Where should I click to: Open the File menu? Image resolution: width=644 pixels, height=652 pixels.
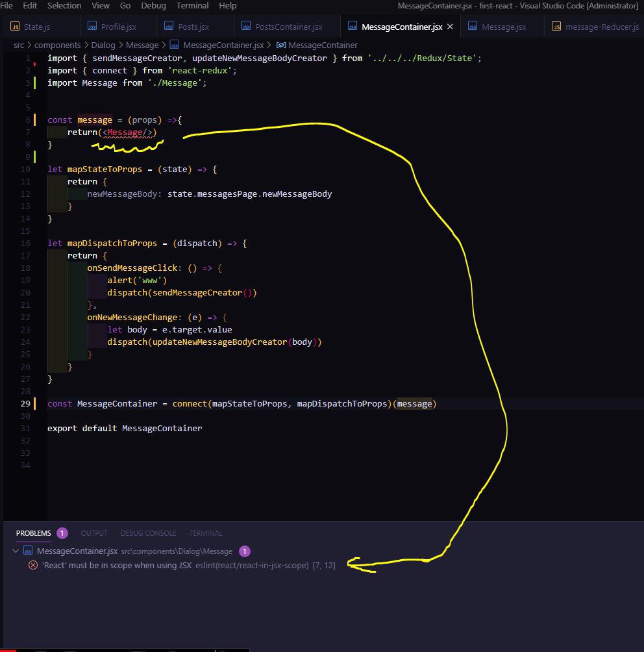pos(6,5)
